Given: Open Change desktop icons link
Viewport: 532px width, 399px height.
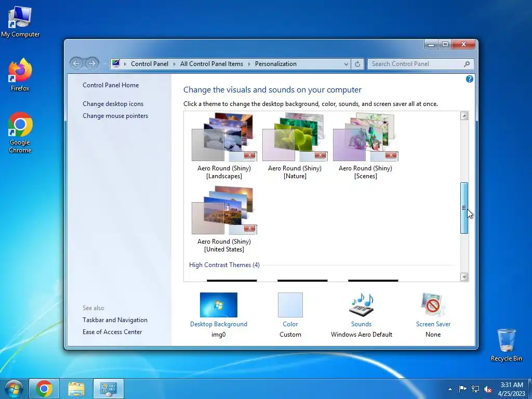Looking at the screenshot, I should [113, 104].
